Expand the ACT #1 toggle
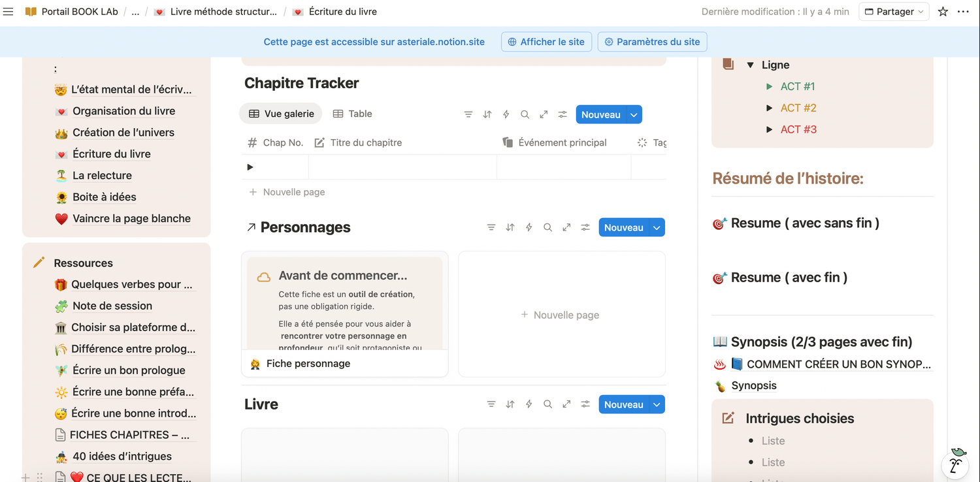 click(770, 86)
